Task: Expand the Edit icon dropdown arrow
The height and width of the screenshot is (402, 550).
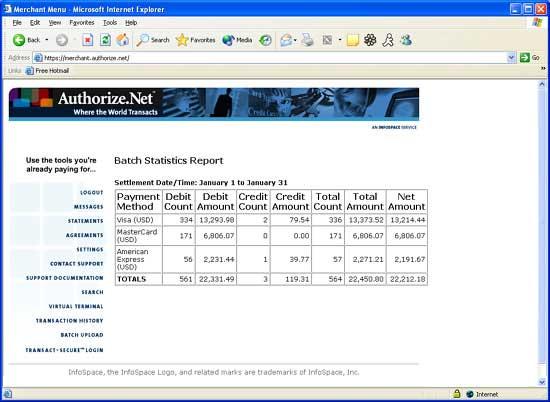Action: [x=340, y=40]
